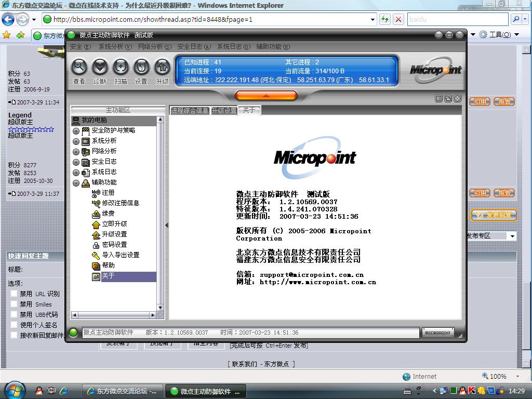Open the 安全日志(A) menu

click(x=194, y=47)
